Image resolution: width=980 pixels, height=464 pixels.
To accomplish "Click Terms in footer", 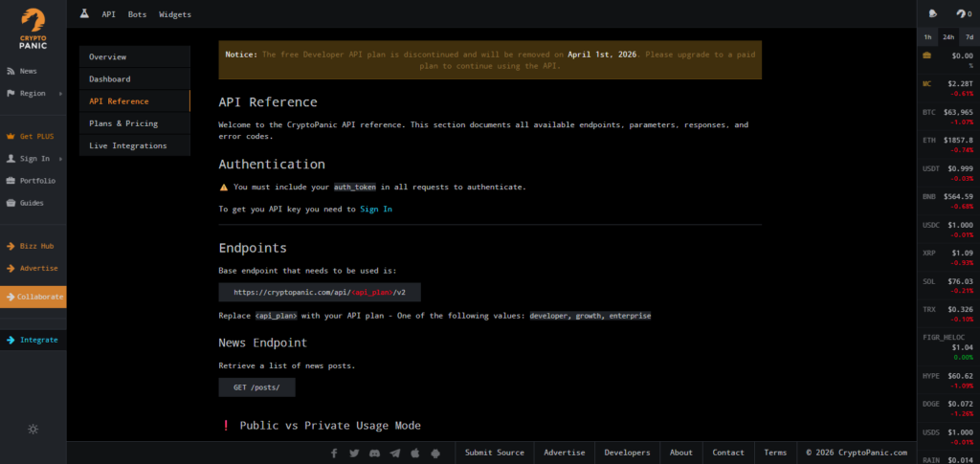I will [x=775, y=453].
